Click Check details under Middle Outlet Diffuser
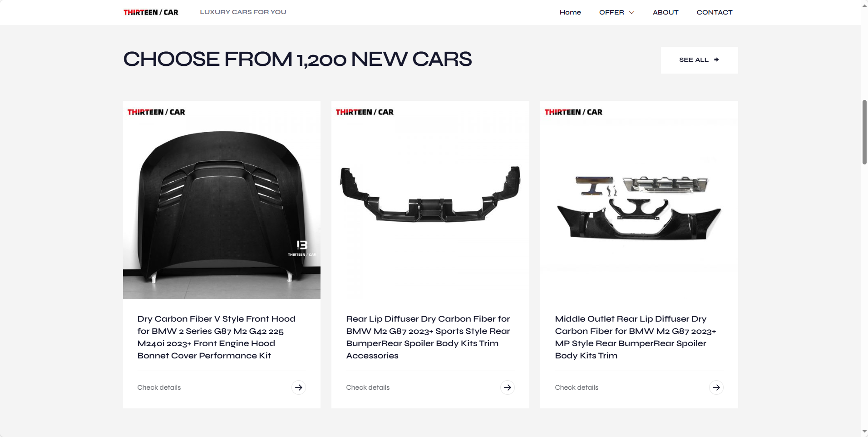Viewport: 868px width, 437px height. (x=577, y=387)
